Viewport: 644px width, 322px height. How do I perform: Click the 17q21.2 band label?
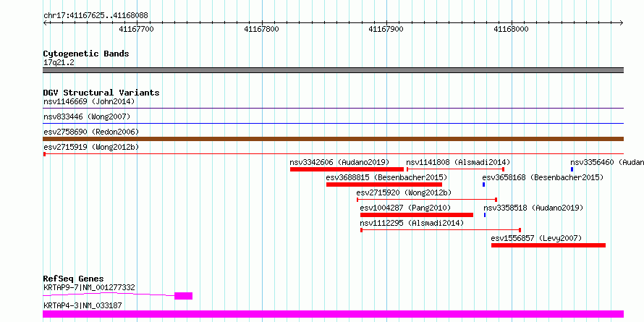pos(59,63)
